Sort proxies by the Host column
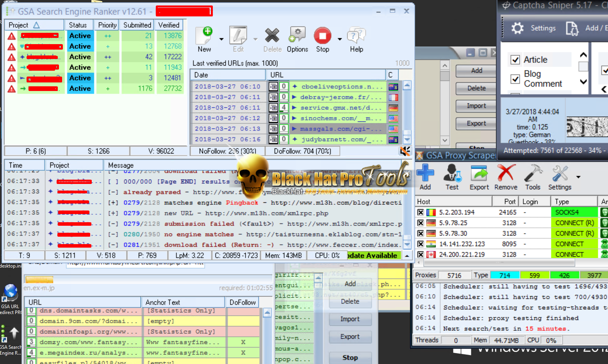The image size is (608, 364). click(x=453, y=202)
